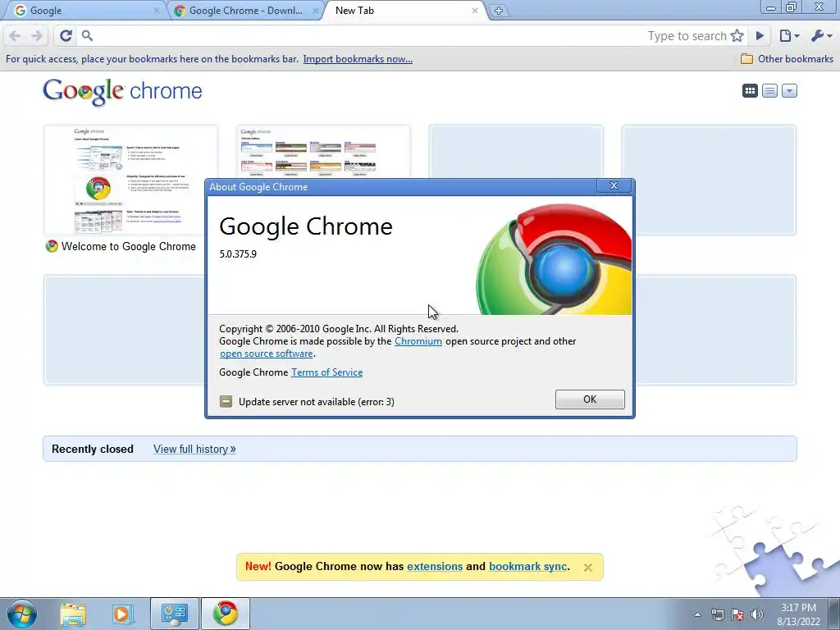Open the extensions link in the banner
The height and width of the screenshot is (630, 840).
coord(435,566)
